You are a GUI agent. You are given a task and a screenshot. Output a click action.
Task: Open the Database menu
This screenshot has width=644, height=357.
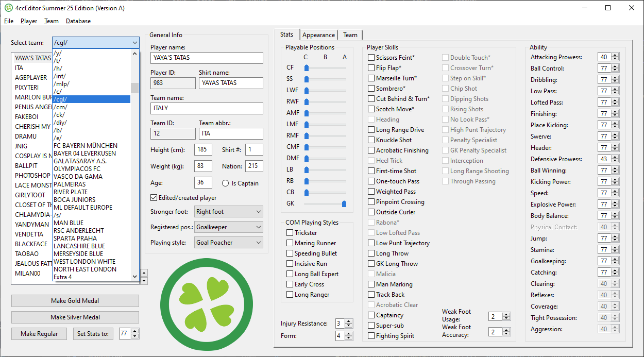78,21
